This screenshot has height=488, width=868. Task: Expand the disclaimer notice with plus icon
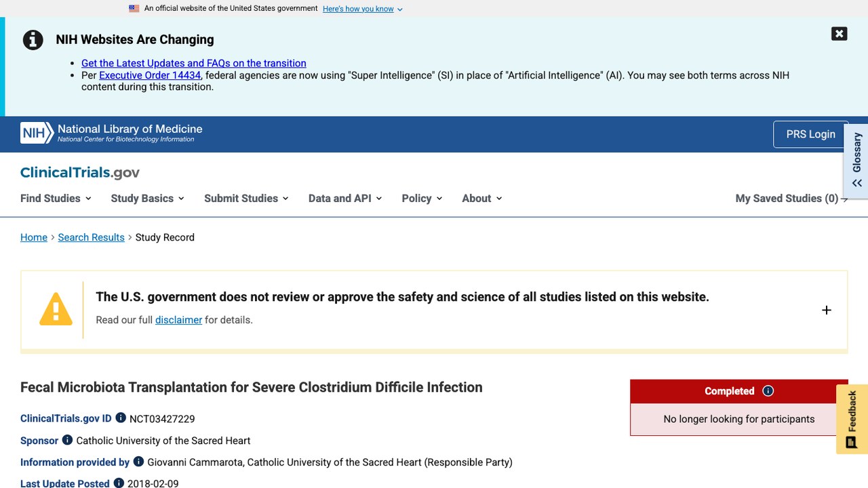826,310
